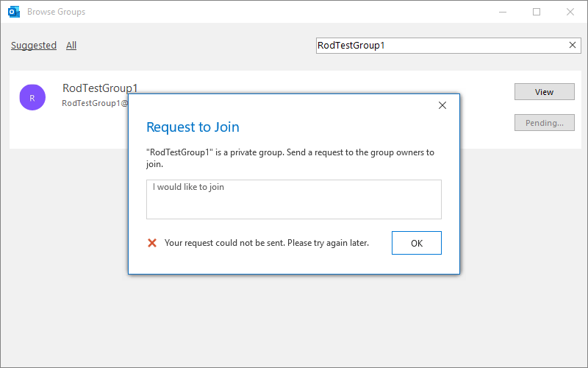The image size is (588, 368).
Task: Click the join message text box
Action: (x=293, y=199)
